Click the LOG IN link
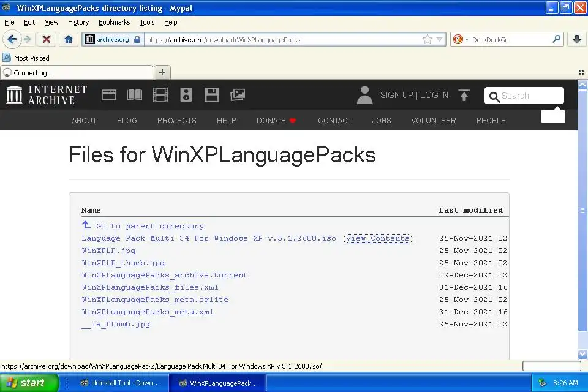The image size is (588, 392). pos(434,96)
